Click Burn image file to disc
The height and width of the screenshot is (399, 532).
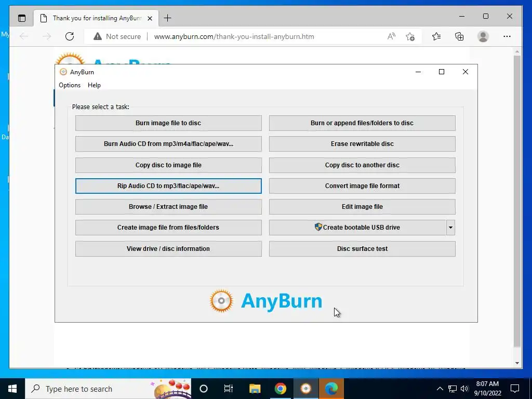[168, 123]
